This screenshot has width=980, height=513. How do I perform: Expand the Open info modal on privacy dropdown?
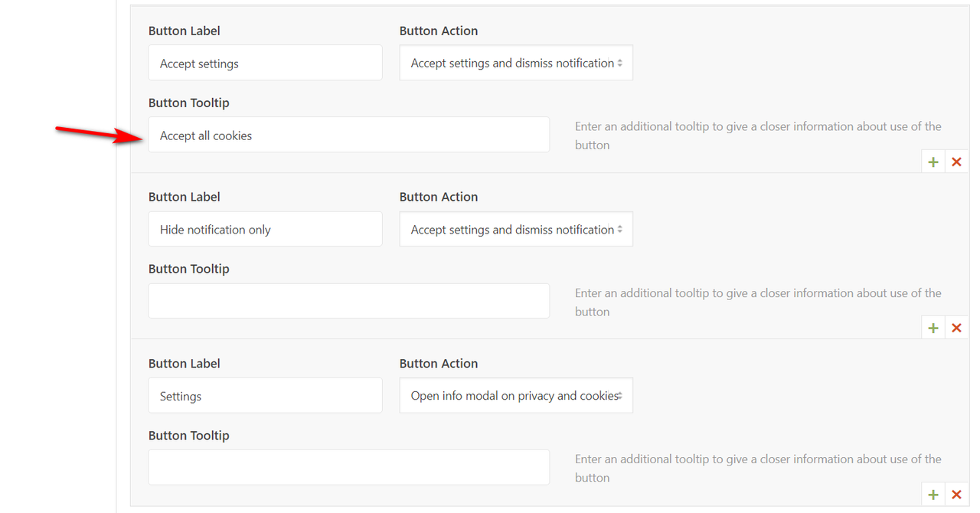(516, 395)
